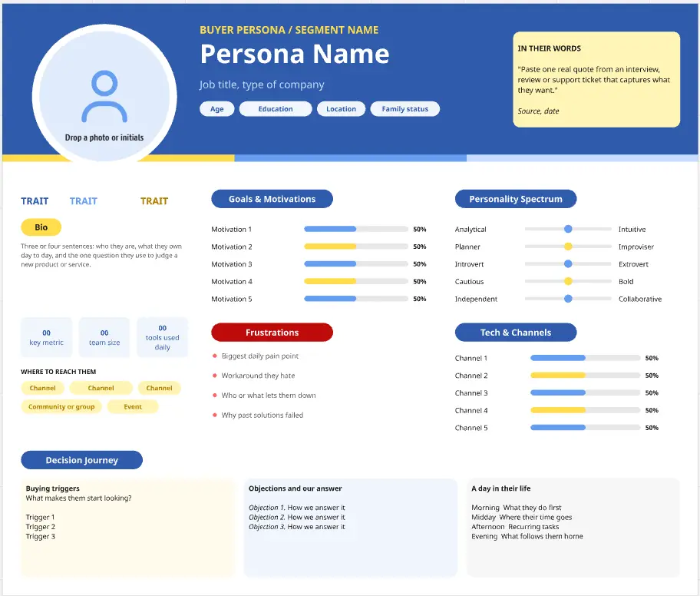Viewport: 700px width, 596px height.
Task: Click the Motivation 2 progress bar
Action: [x=356, y=247]
